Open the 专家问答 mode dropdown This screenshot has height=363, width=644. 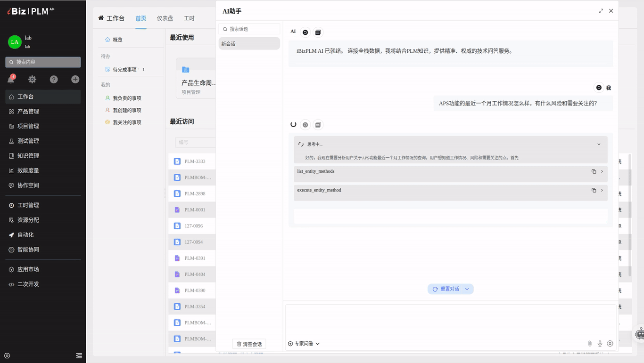304,343
